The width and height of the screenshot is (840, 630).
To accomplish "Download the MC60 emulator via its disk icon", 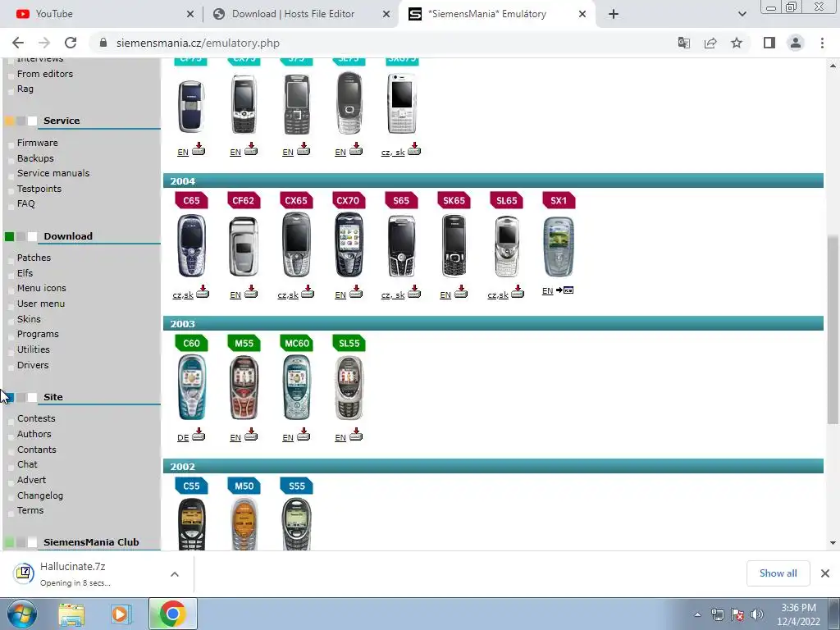I will 304,434.
